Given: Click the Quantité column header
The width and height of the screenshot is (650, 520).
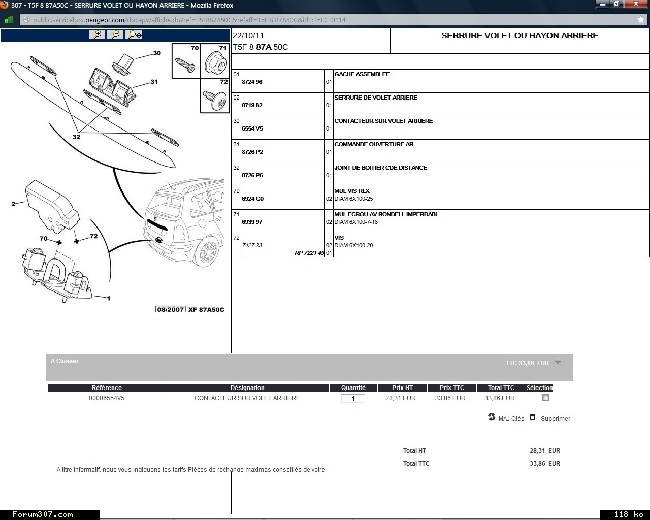Looking at the screenshot, I should point(353,388).
